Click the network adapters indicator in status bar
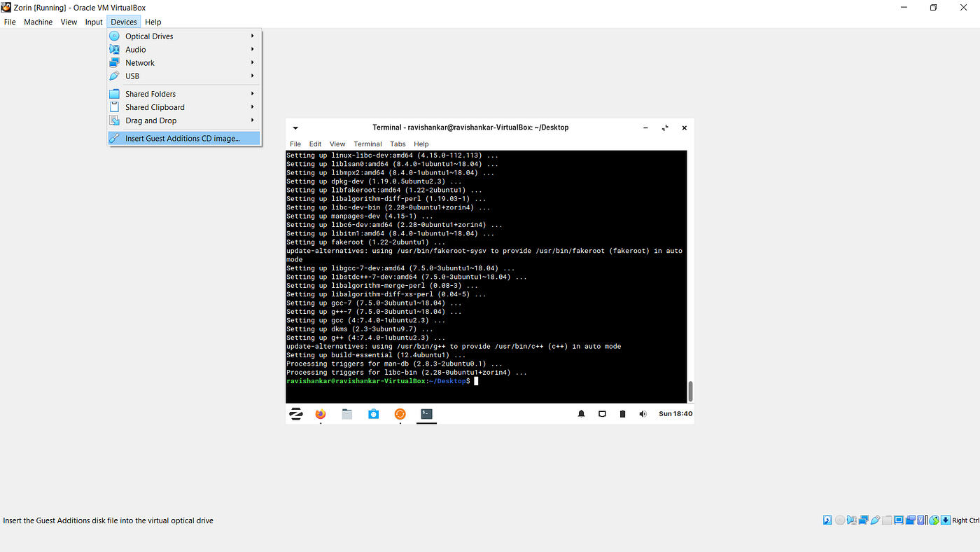 863,520
